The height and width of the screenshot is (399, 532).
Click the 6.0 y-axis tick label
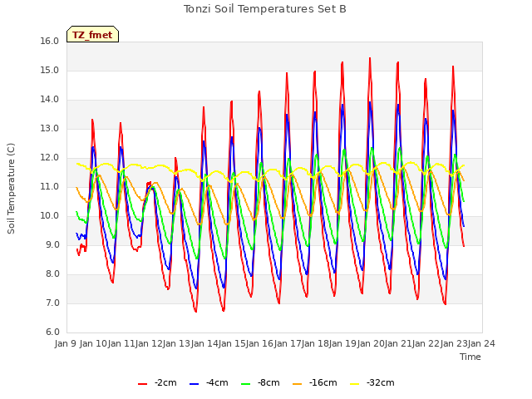click(x=52, y=332)
